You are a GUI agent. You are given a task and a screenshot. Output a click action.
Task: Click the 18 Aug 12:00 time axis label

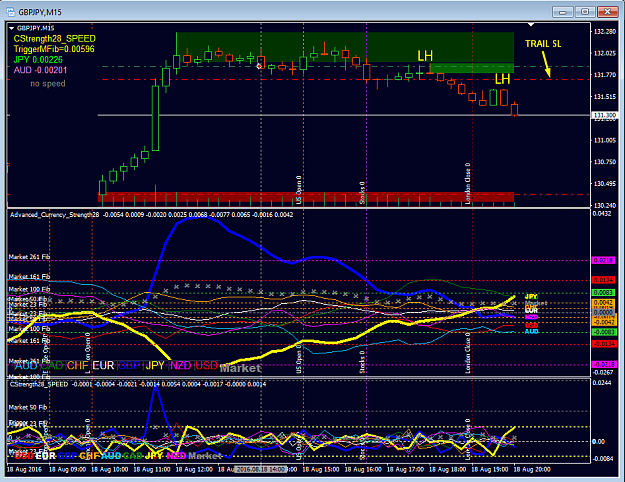[194, 470]
